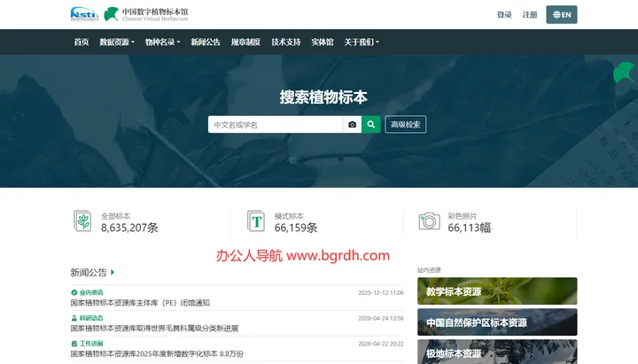Click the 全部标本 specimen sheet icon
This screenshot has height=364, width=638.
coord(82,221)
